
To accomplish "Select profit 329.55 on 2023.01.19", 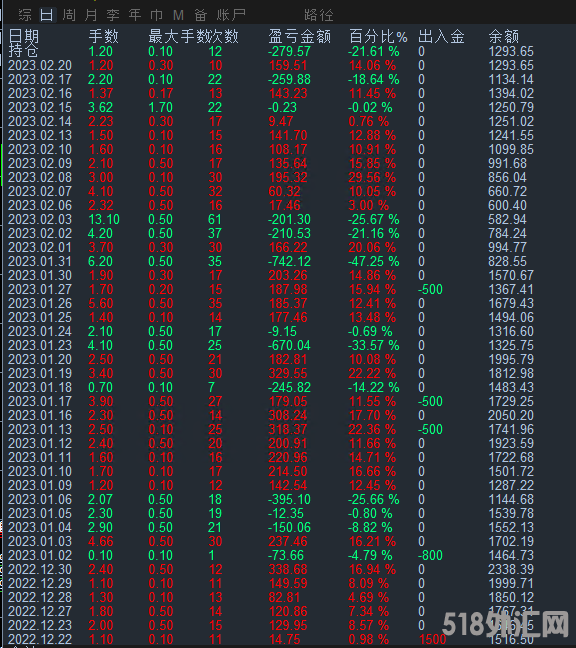I will 288,373.
